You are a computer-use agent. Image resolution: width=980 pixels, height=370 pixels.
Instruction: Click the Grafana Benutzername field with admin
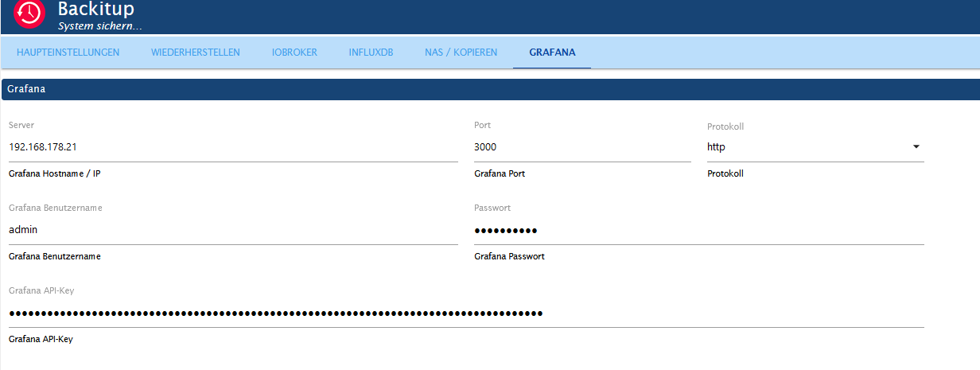click(233, 230)
